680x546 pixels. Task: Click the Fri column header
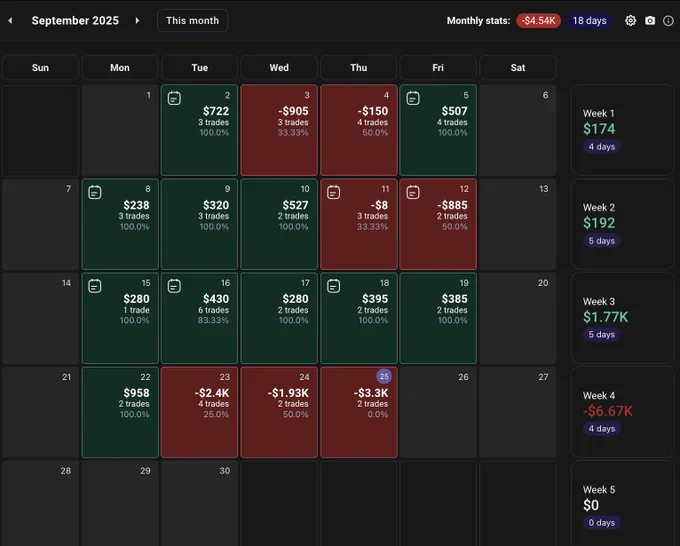coord(438,68)
